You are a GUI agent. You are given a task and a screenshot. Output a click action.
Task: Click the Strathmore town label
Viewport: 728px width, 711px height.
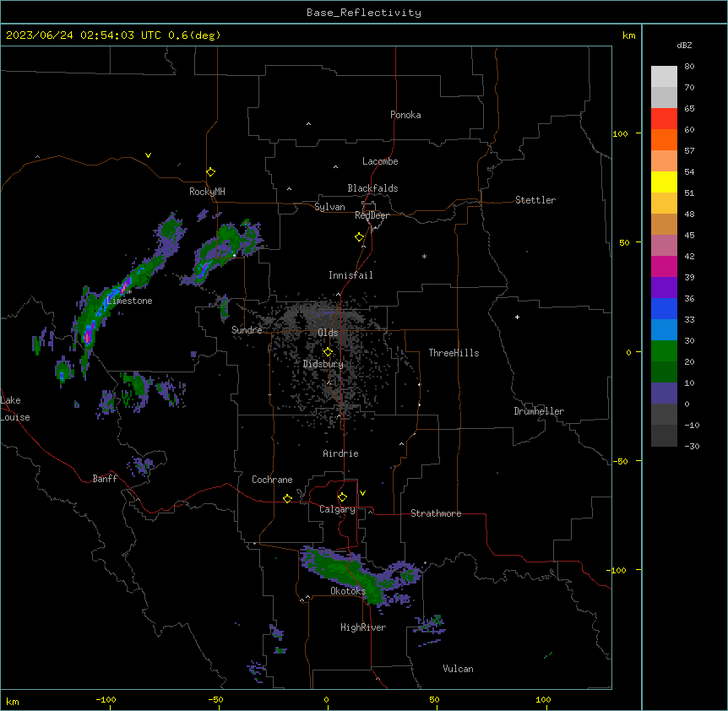click(x=436, y=513)
